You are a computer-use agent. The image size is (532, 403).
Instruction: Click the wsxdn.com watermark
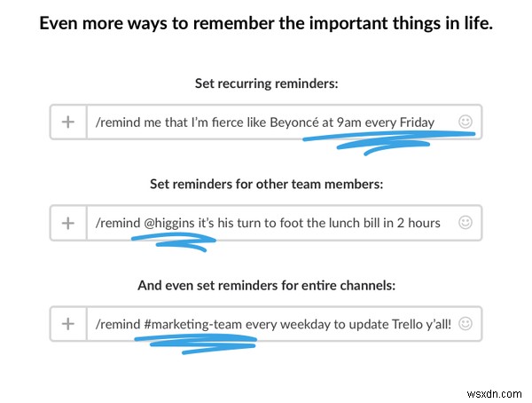(494, 394)
